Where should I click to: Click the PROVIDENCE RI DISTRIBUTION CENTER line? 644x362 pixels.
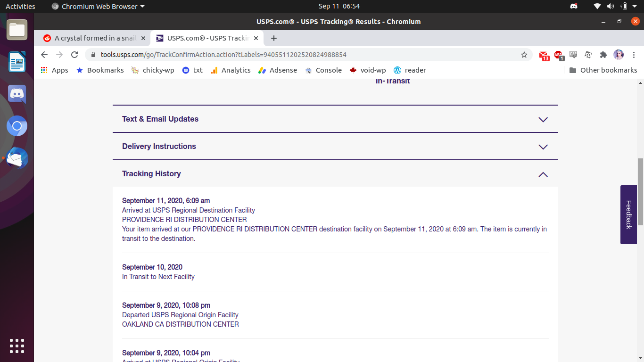tap(184, 220)
